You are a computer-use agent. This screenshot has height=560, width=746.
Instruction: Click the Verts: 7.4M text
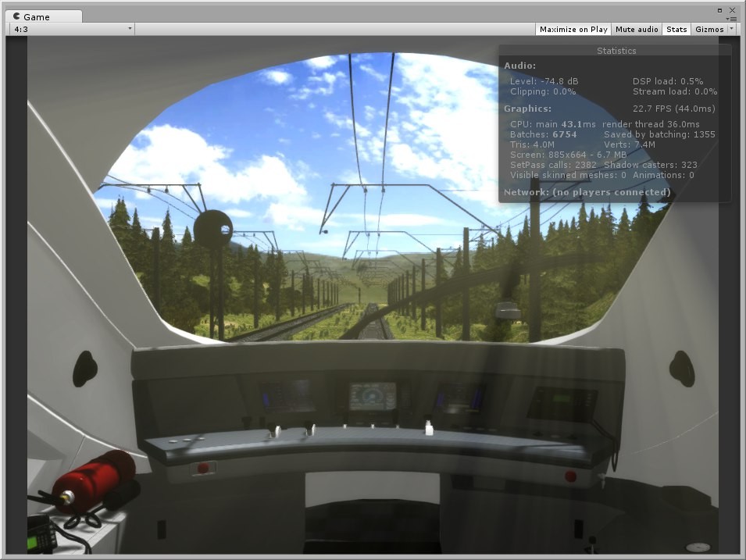630,144
